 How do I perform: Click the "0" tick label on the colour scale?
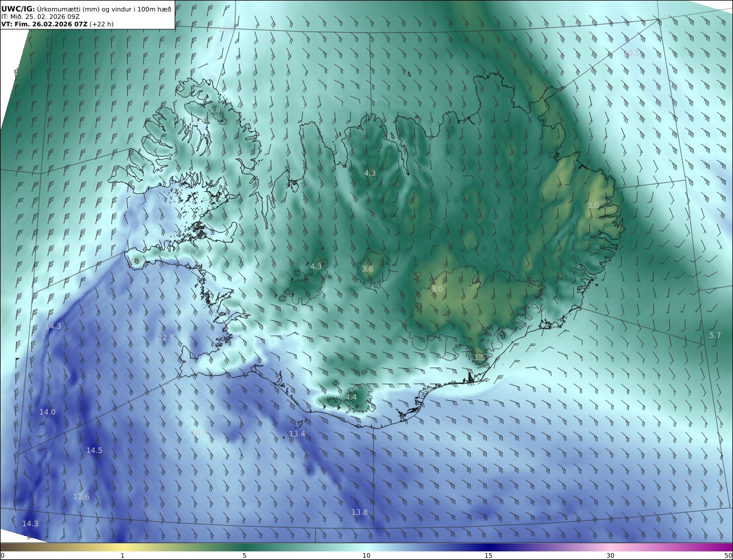[2, 555]
